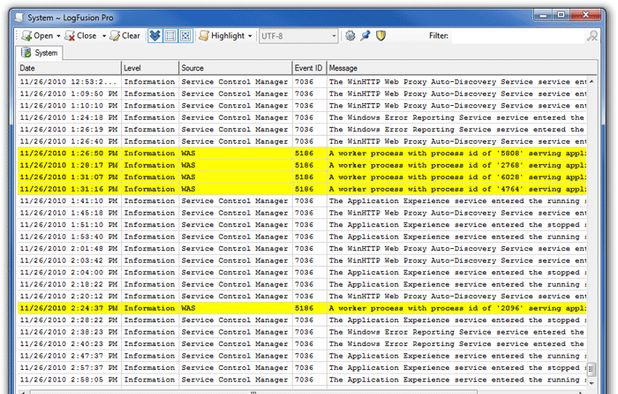This screenshot has width=618, height=394.
Task: Sort by the Source column header
Action: (235, 68)
